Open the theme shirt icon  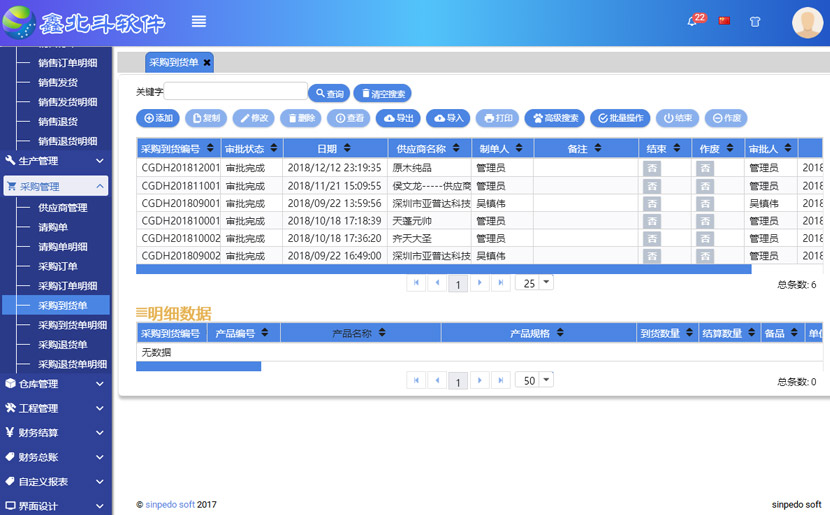point(755,21)
